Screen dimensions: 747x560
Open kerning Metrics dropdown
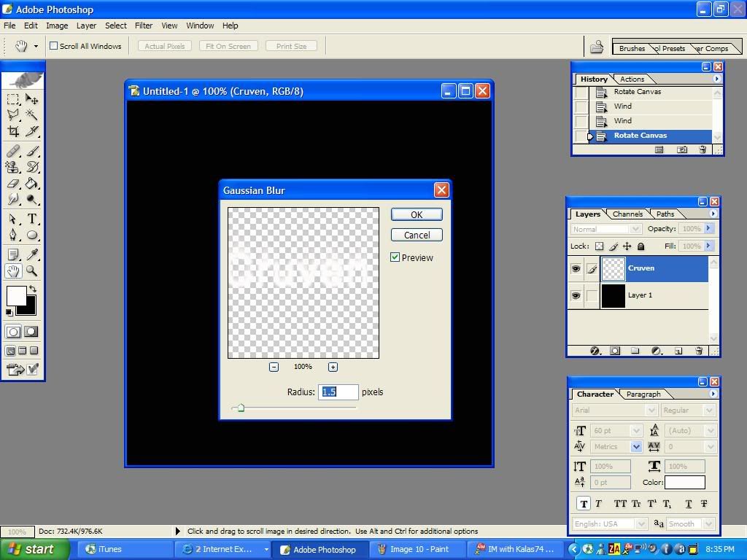[x=636, y=447]
